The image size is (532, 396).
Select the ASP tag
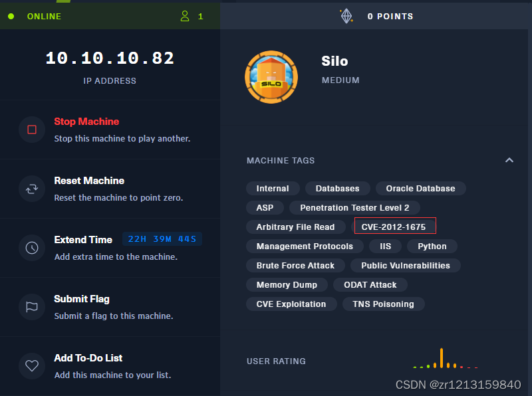click(x=265, y=207)
